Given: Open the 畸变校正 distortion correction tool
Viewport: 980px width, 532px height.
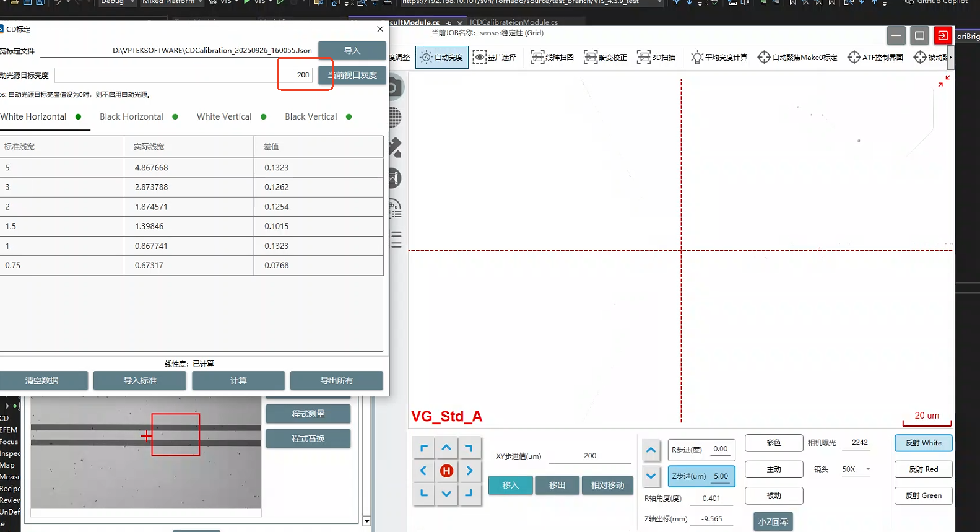Looking at the screenshot, I should click(605, 58).
